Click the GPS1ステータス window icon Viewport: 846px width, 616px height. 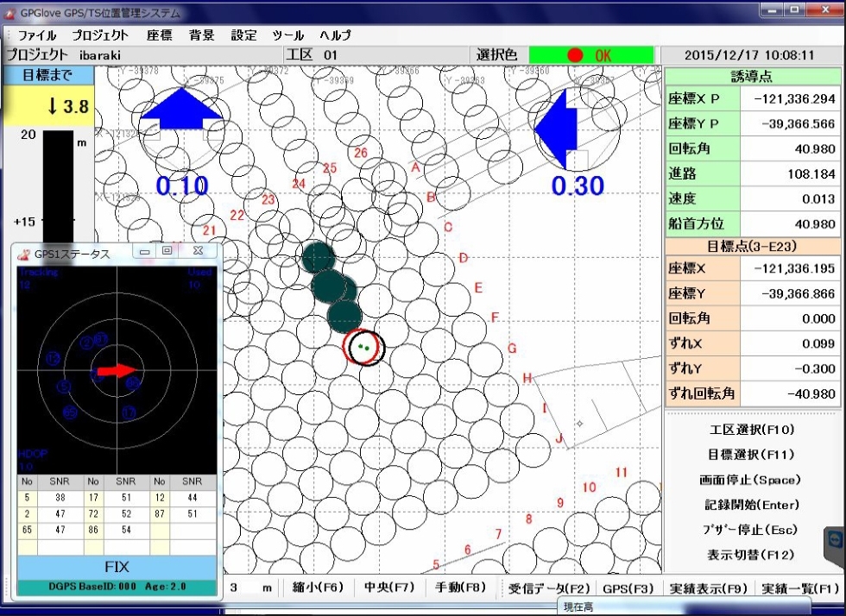(x=23, y=254)
